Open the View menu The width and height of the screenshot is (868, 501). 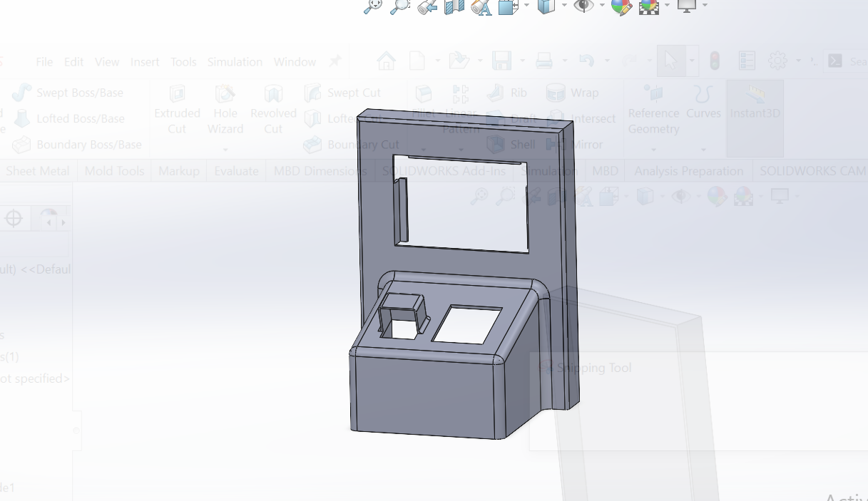[107, 62]
